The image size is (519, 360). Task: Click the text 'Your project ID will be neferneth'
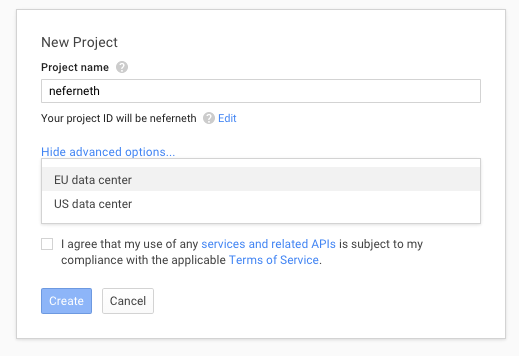click(119, 118)
